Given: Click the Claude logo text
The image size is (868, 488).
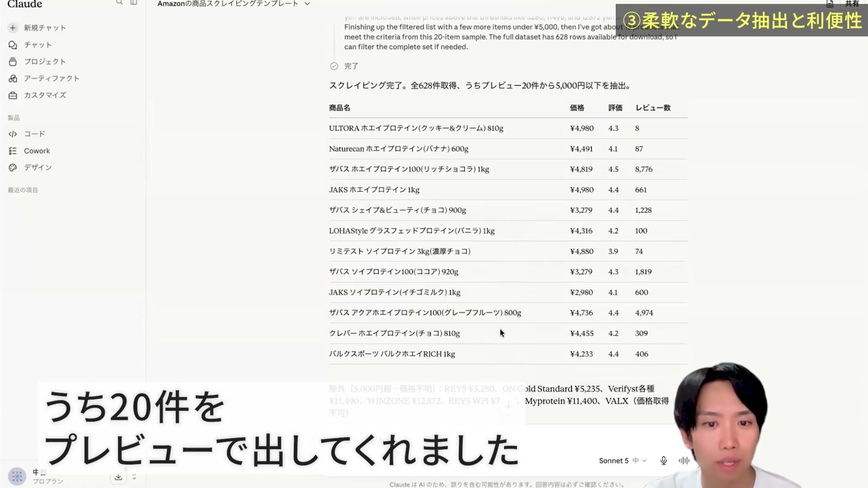Looking at the screenshot, I should pyautogui.click(x=25, y=4).
